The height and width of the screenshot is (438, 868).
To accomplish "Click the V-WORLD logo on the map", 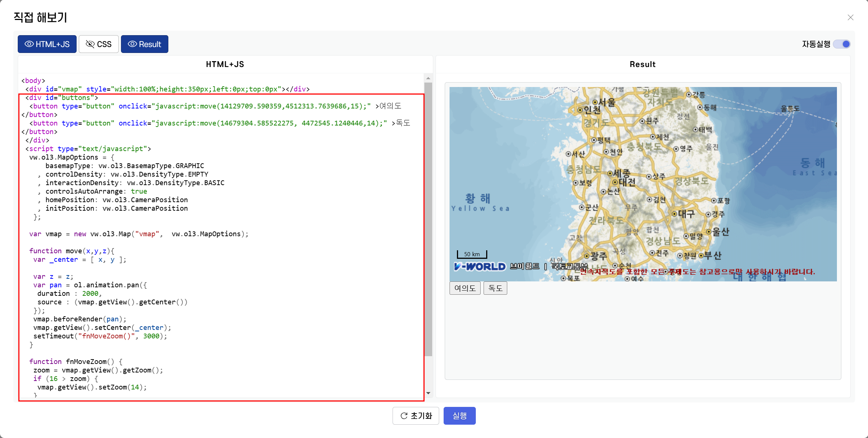I will pos(480,267).
